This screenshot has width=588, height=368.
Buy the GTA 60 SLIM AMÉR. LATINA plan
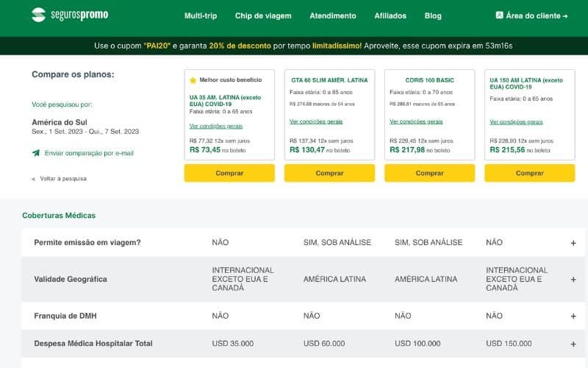(329, 173)
